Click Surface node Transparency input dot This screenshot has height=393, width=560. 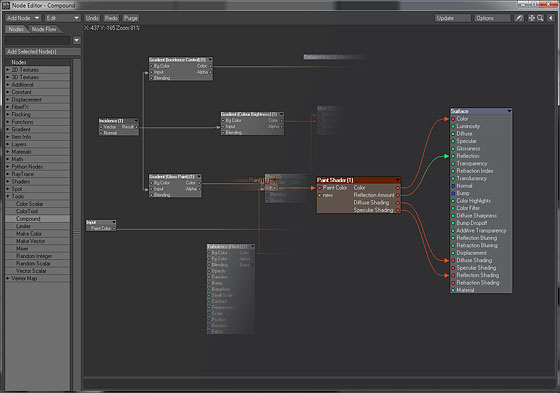[453, 164]
